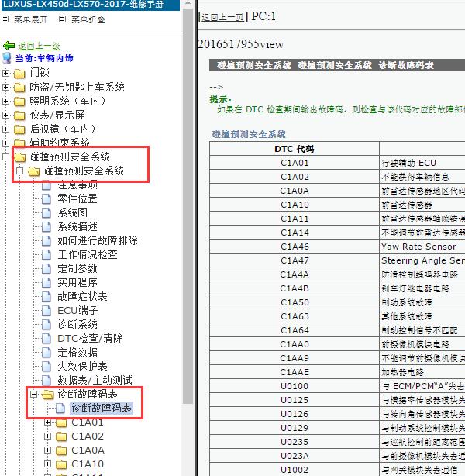Image resolution: width=465 pixels, height=476 pixels.
Task: Click the 诊断系统 document icon
Action: [46, 325]
